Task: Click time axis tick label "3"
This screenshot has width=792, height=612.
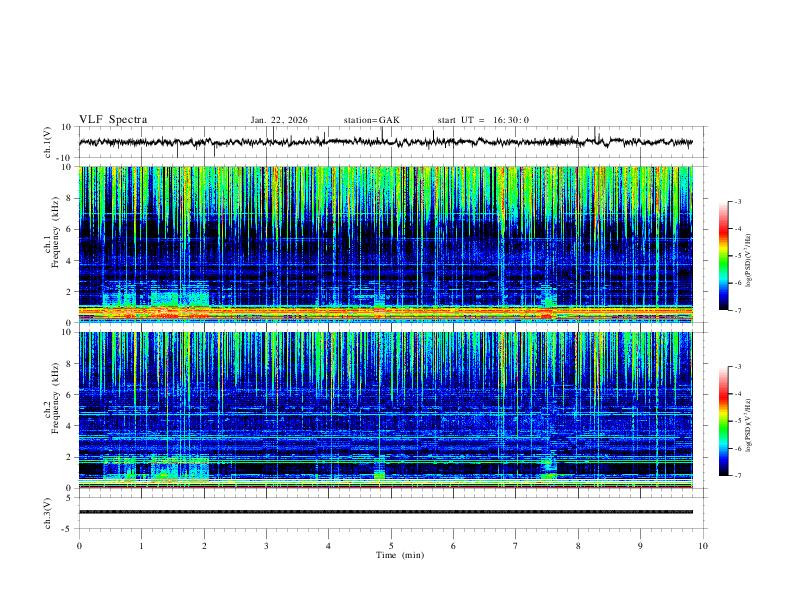Action: pos(266,546)
